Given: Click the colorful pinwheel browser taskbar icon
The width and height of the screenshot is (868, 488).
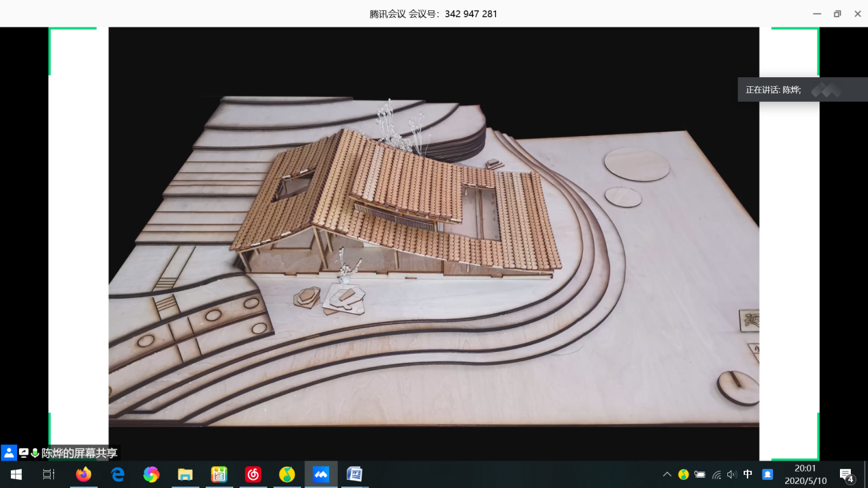Looking at the screenshot, I should (x=151, y=474).
